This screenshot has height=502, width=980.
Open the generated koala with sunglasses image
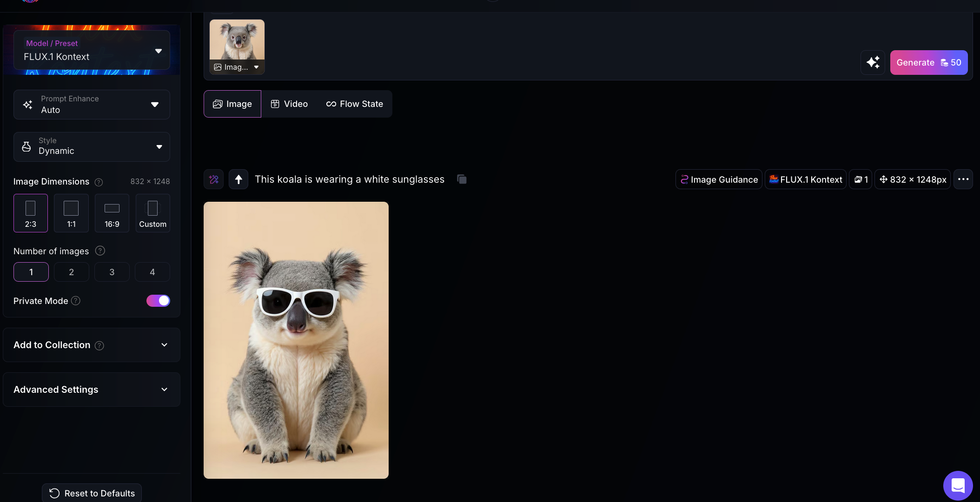[296, 340]
